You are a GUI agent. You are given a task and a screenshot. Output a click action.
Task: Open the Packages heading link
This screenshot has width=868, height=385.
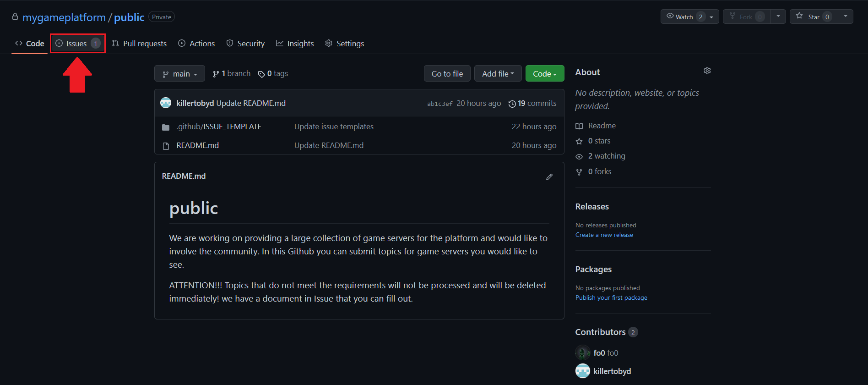(593, 269)
